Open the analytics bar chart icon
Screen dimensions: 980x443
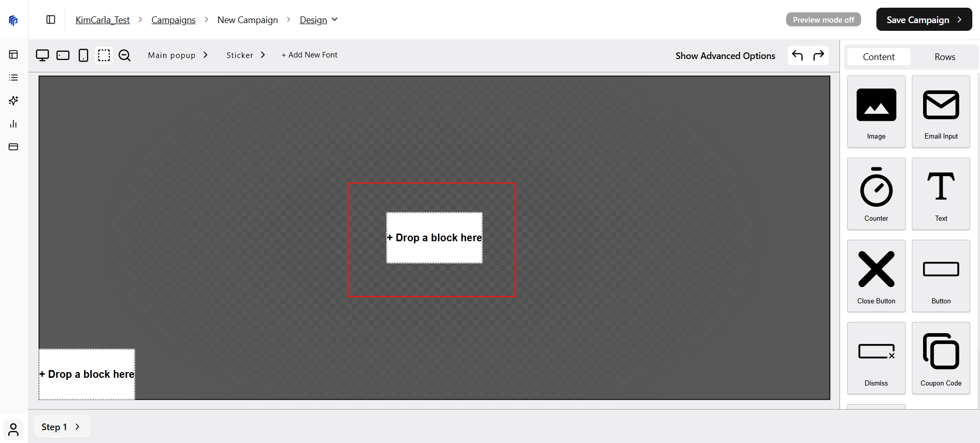click(x=13, y=124)
